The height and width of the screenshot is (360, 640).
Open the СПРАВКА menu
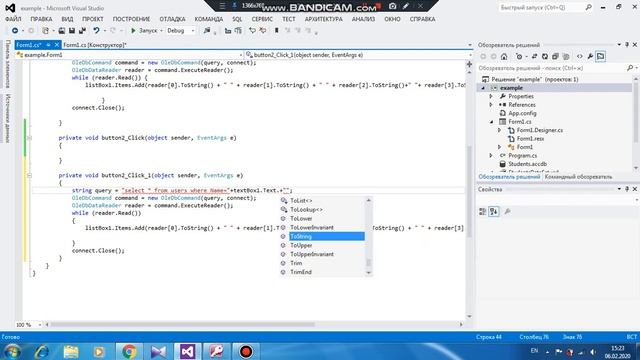click(x=422, y=19)
